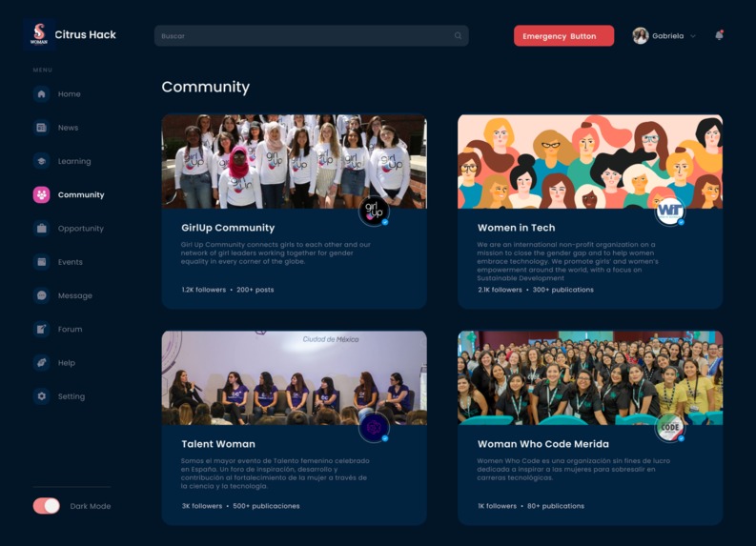Click '1.2K followers' on GirlUp card
This screenshot has width=756, height=546.
[x=203, y=290]
